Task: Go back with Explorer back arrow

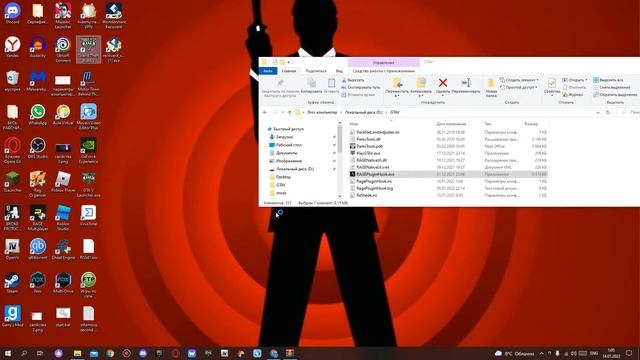Action: 265,112
